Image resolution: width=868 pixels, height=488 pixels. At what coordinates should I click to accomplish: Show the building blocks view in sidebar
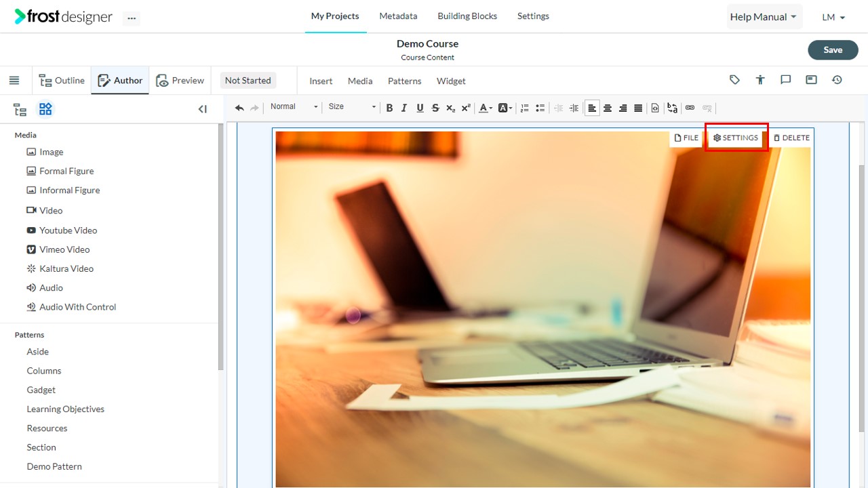[x=45, y=109]
